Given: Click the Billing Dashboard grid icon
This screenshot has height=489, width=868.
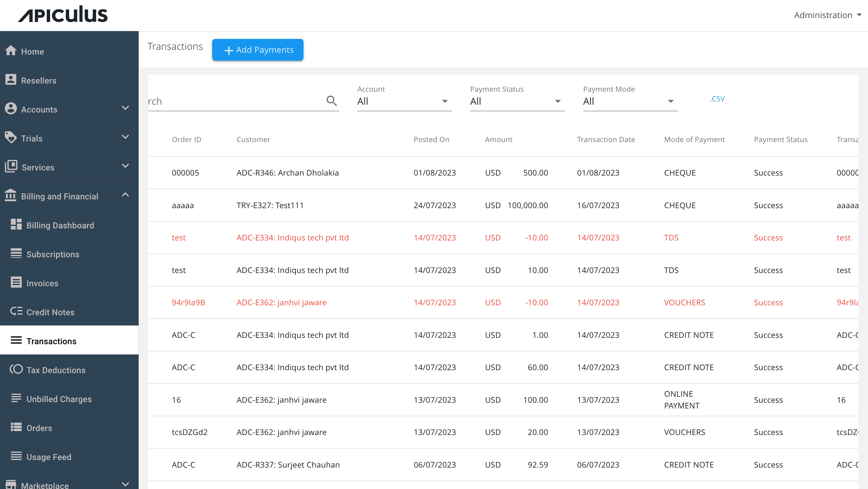Looking at the screenshot, I should [16, 224].
